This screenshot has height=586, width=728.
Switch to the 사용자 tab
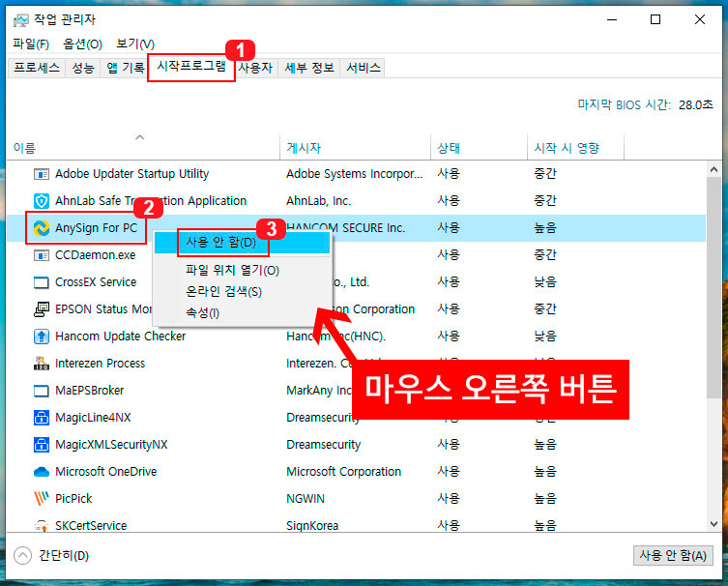click(x=255, y=68)
